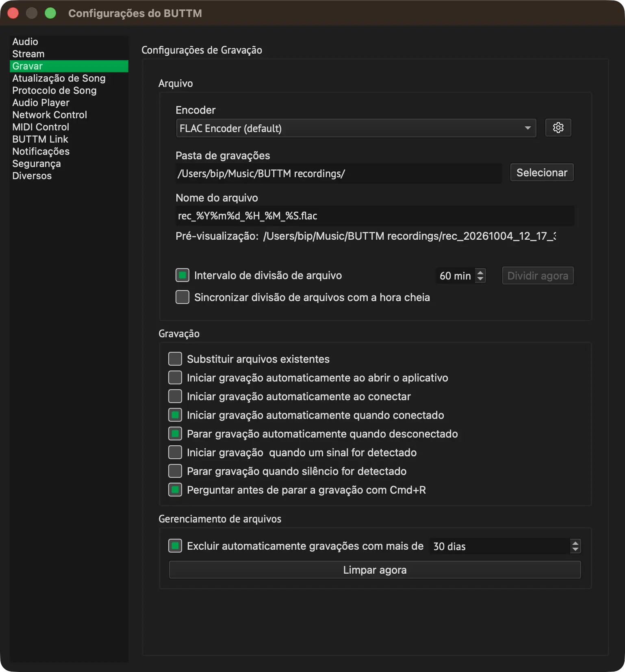Enable Sincronizar divisão com a hora cheia

coord(182,297)
